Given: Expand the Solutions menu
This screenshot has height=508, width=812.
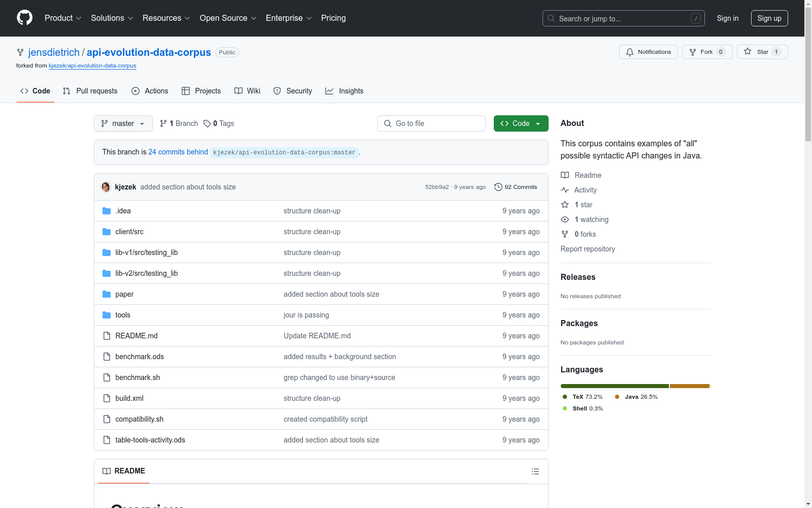Looking at the screenshot, I should pos(112,18).
